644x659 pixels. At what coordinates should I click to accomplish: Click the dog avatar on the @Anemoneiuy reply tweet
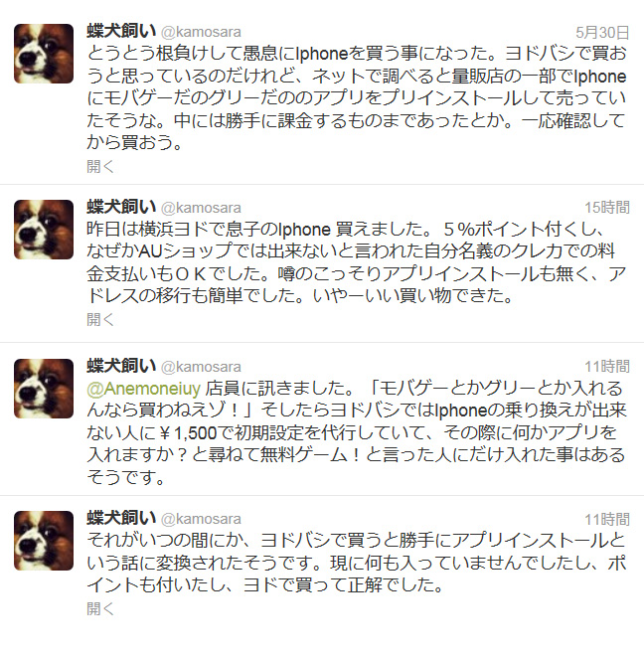pyautogui.click(x=44, y=389)
